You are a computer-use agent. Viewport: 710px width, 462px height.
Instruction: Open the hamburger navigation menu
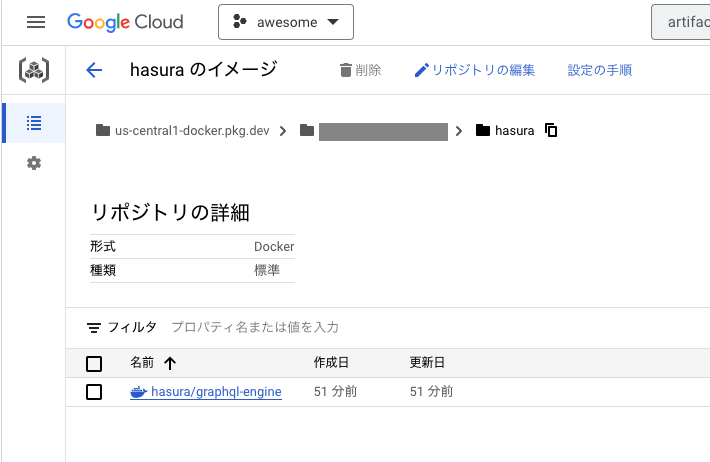pos(36,22)
